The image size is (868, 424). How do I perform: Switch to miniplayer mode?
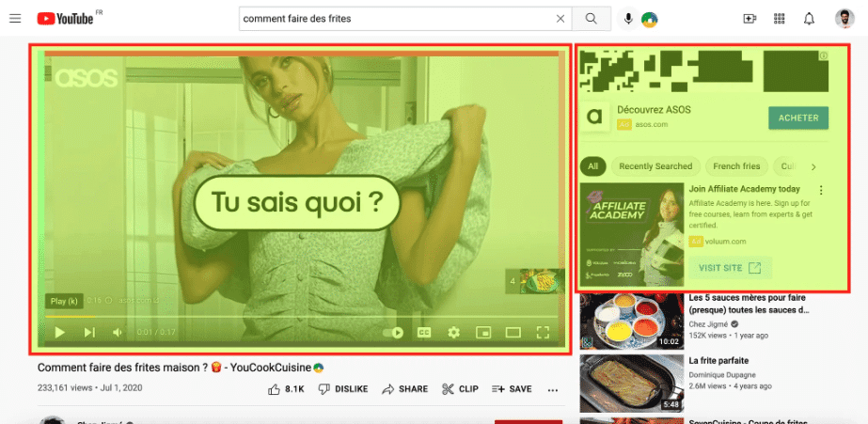[483, 332]
